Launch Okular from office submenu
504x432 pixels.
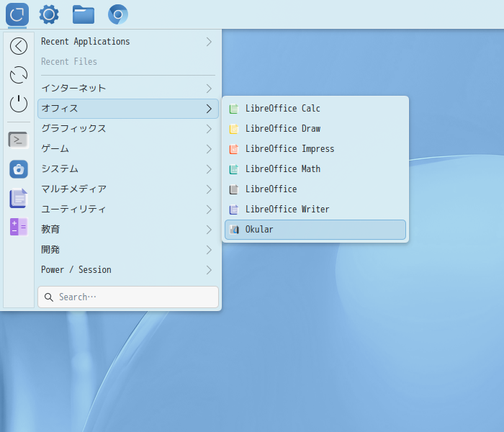pyautogui.click(x=315, y=230)
